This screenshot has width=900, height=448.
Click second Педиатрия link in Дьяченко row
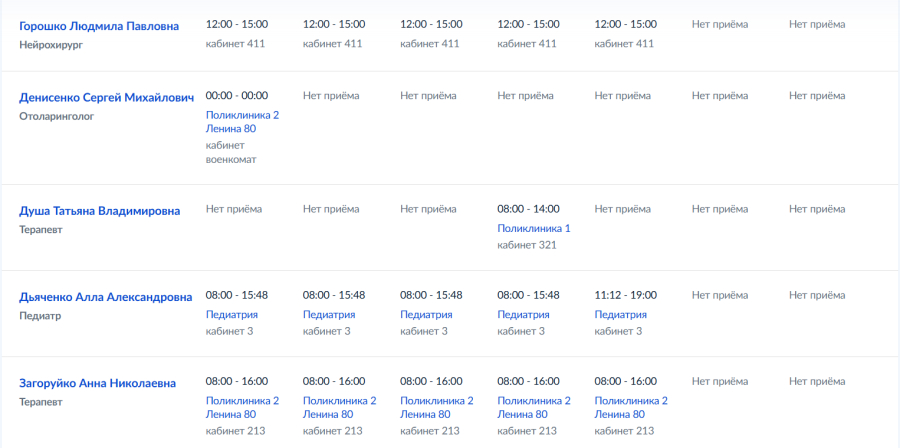point(329,314)
